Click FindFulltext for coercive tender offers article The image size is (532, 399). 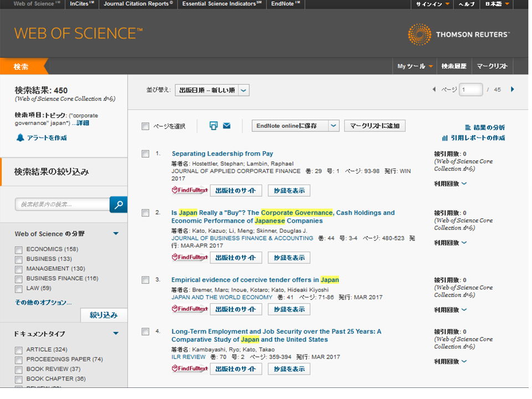pos(190,309)
